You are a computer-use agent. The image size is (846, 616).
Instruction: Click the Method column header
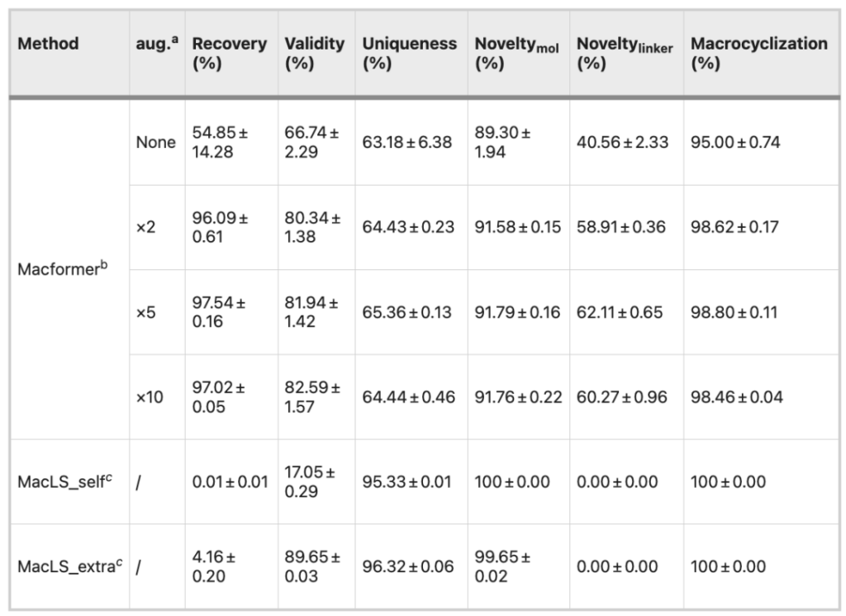tap(48, 43)
